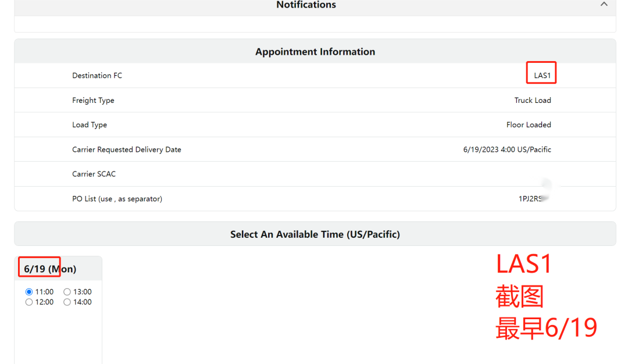Select the 11:00 time slot radio

point(29,292)
